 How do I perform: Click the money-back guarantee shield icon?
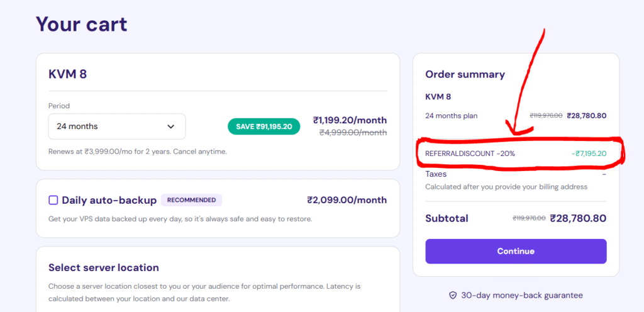tap(452, 295)
